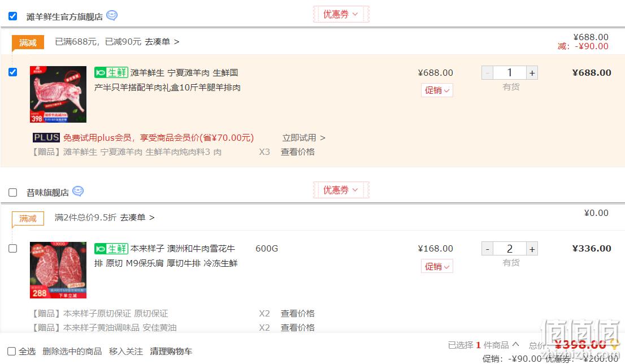This screenshot has width=625, height=364.
Task: Open 优惠券 dropdown for 昔味旗舰店
Action: (x=341, y=190)
